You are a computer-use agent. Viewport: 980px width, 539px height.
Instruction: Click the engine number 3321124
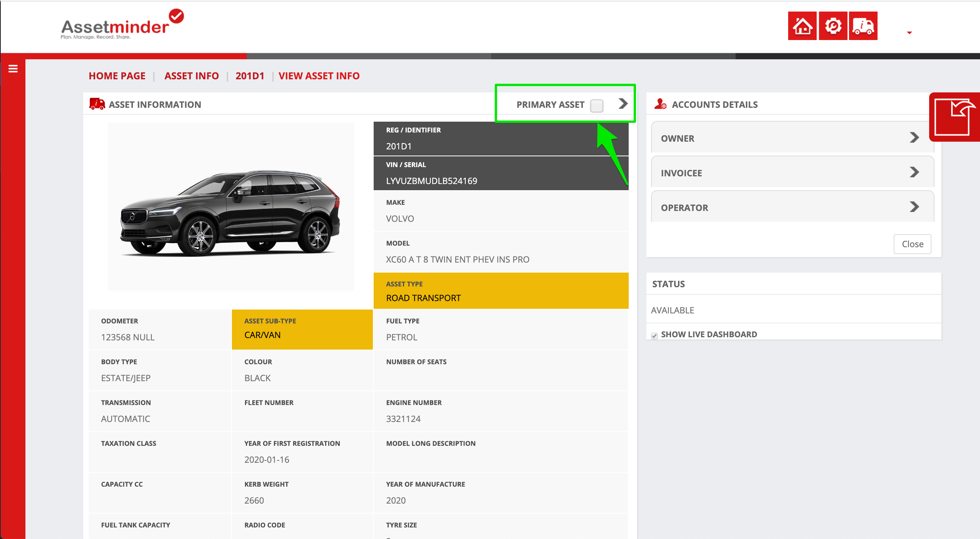403,419
